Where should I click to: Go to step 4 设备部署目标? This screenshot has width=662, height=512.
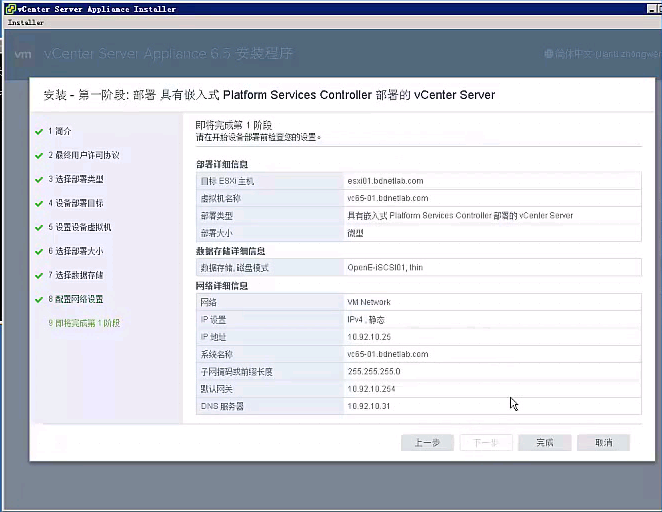[76, 203]
